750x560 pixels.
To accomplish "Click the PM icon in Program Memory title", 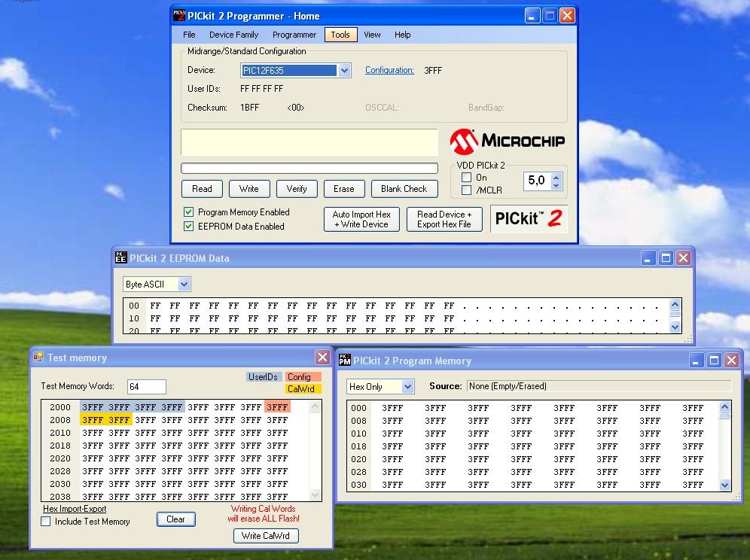I will [344, 360].
